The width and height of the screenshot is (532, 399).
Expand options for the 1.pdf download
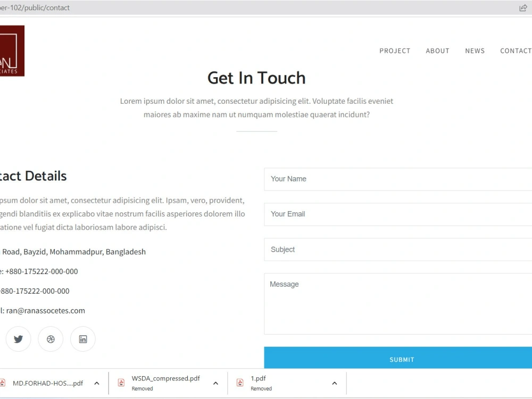point(334,383)
